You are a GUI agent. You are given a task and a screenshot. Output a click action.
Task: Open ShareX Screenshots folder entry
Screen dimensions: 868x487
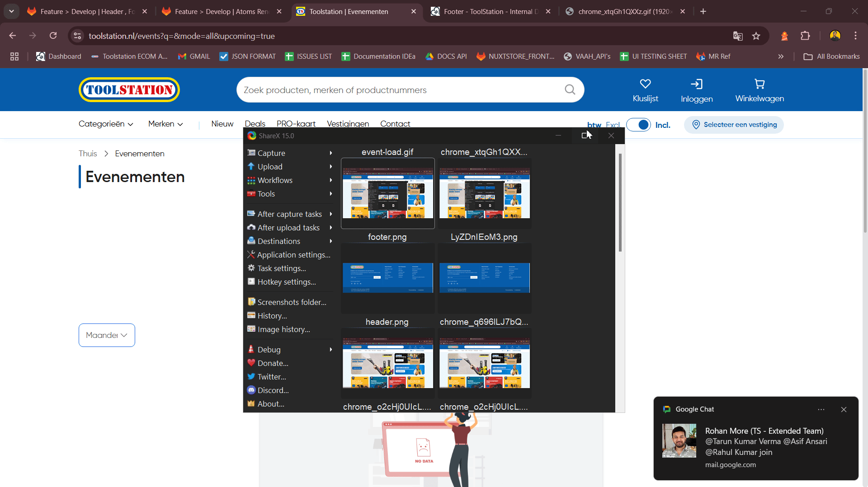[x=292, y=302]
